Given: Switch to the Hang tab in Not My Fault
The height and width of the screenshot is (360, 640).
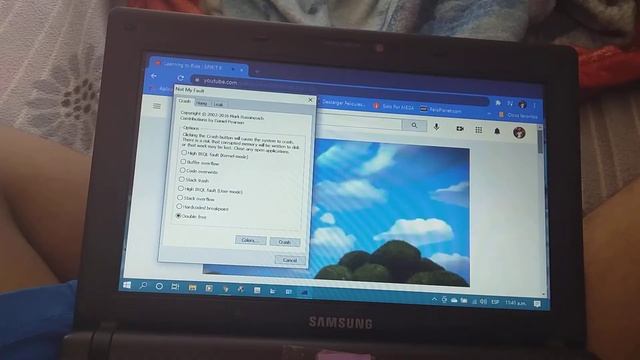Looking at the screenshot, I should pos(202,103).
